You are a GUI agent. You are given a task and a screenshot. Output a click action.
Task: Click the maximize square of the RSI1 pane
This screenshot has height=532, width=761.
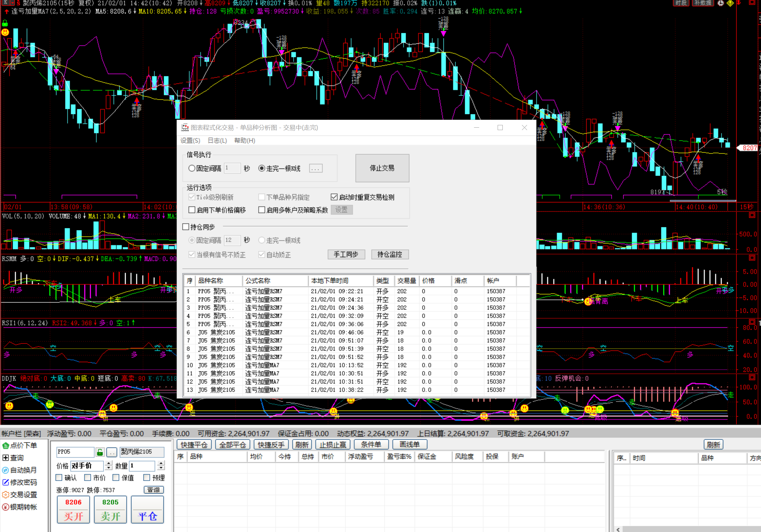752,322
